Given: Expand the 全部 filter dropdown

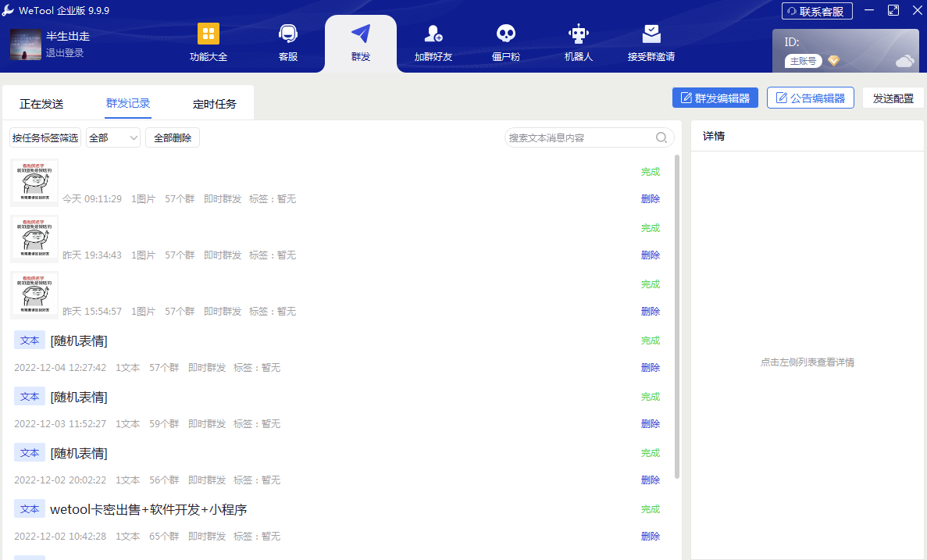Looking at the screenshot, I should 113,138.
